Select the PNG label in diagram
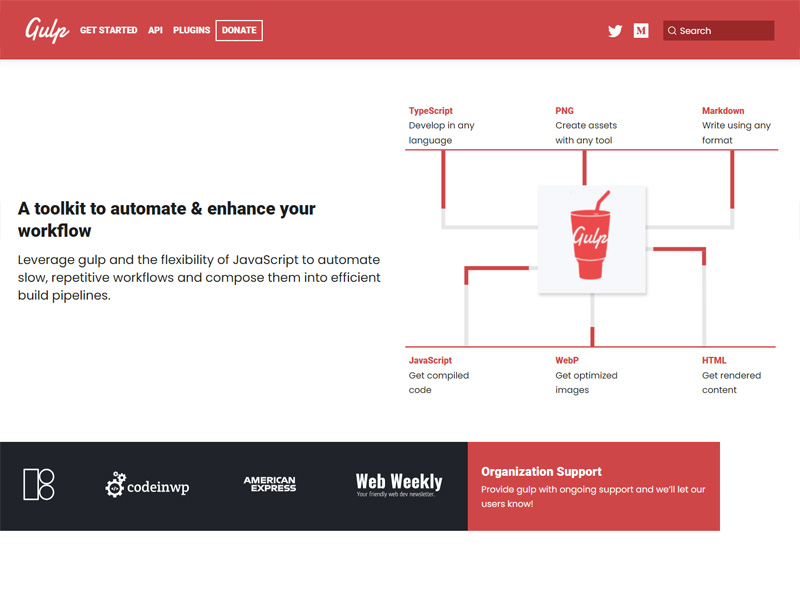This screenshot has height=600, width=800. pos(565,111)
